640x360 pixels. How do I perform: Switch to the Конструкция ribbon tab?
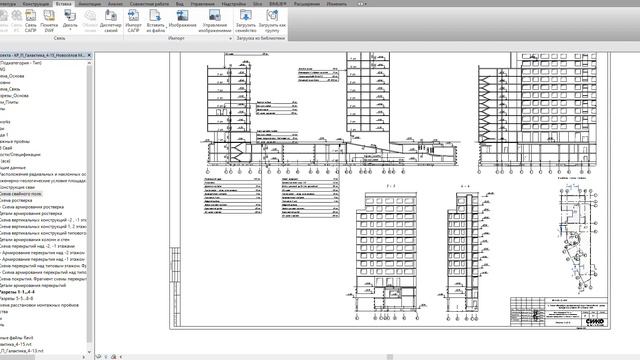36,4
